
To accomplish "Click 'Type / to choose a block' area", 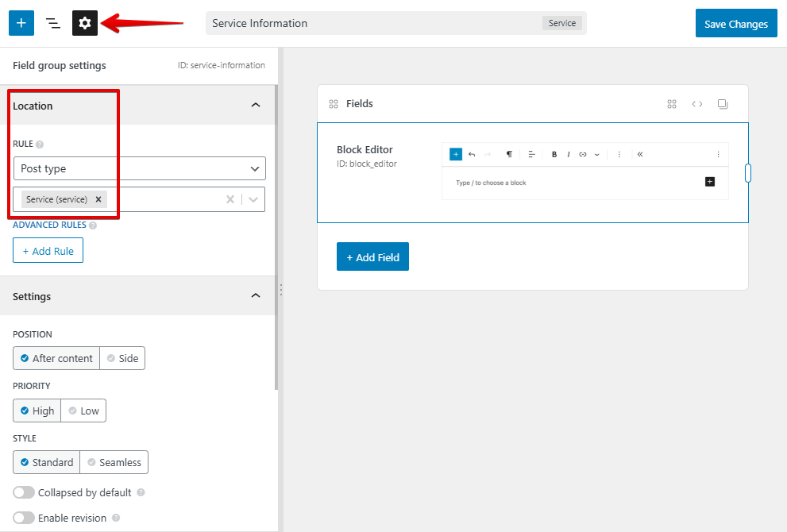I will coord(491,183).
